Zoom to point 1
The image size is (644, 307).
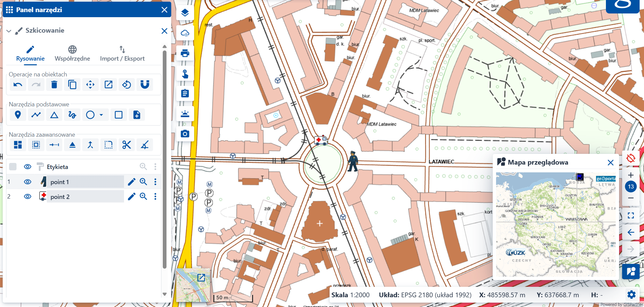click(144, 182)
